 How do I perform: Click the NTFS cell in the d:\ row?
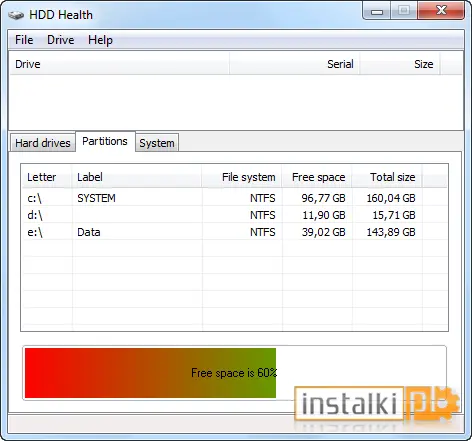tap(263, 215)
